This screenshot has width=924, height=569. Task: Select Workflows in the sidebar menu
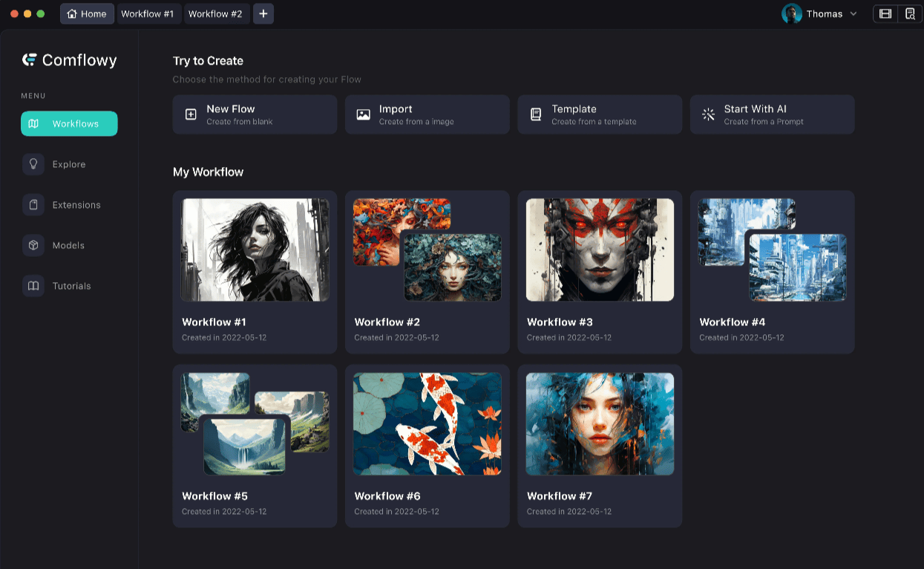click(x=69, y=124)
